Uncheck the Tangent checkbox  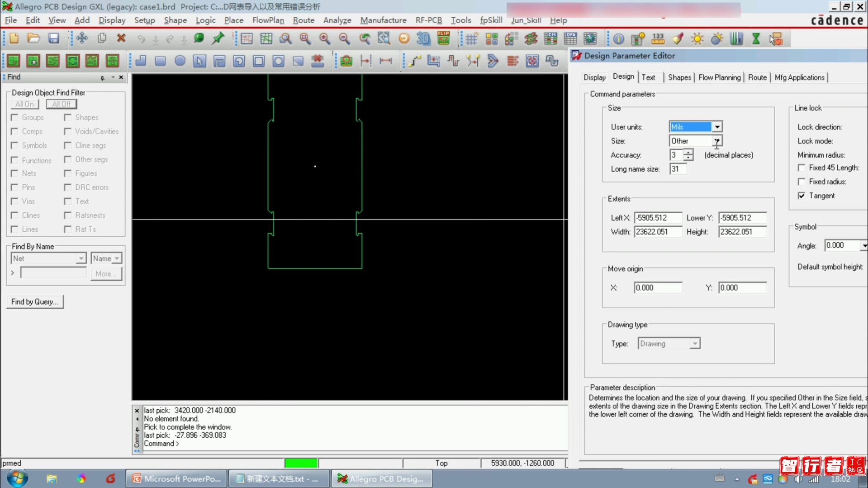pos(802,196)
